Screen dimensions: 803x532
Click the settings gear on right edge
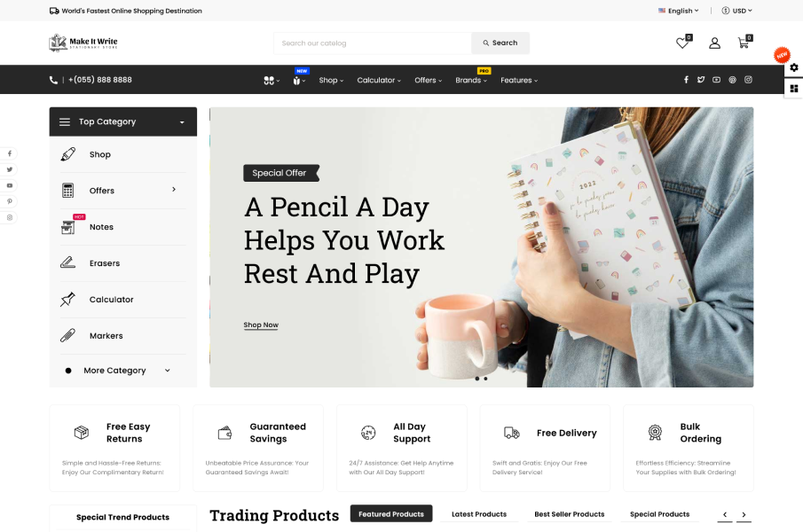[794, 67]
